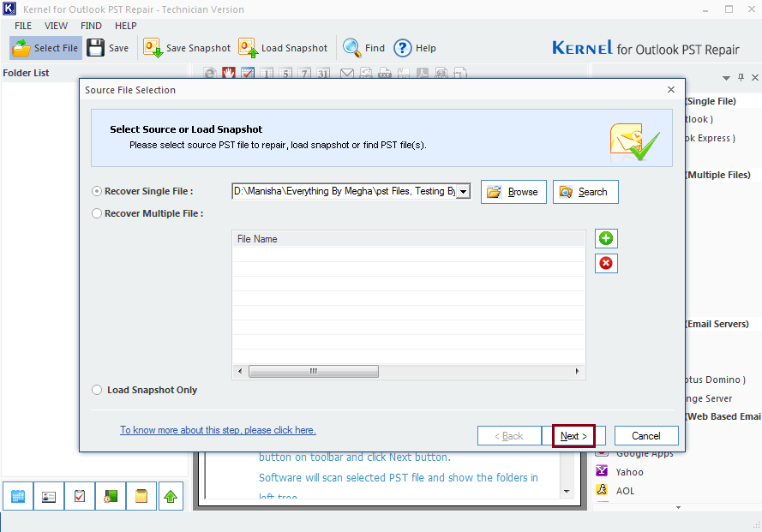Click the red hand stop icon in preview toolbar
The width and height of the screenshot is (762, 532).
[229, 73]
